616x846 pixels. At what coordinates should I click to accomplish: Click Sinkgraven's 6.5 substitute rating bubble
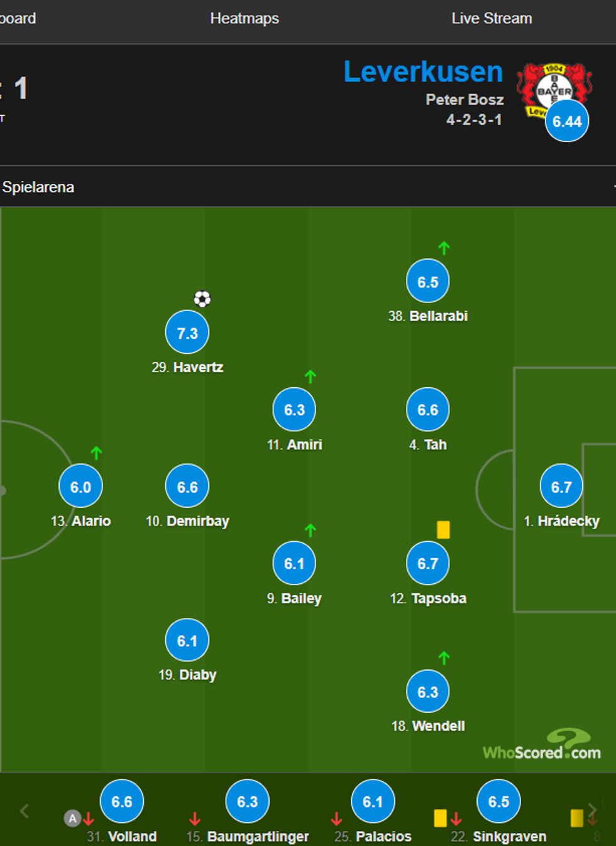tap(498, 801)
